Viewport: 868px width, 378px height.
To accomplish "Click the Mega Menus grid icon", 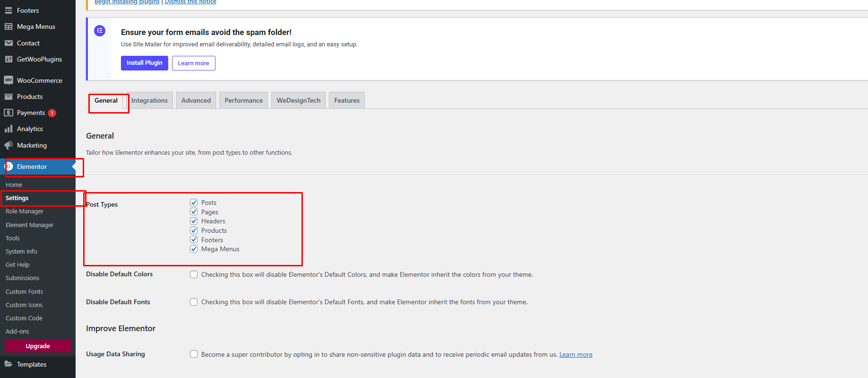I will pyautogui.click(x=9, y=26).
